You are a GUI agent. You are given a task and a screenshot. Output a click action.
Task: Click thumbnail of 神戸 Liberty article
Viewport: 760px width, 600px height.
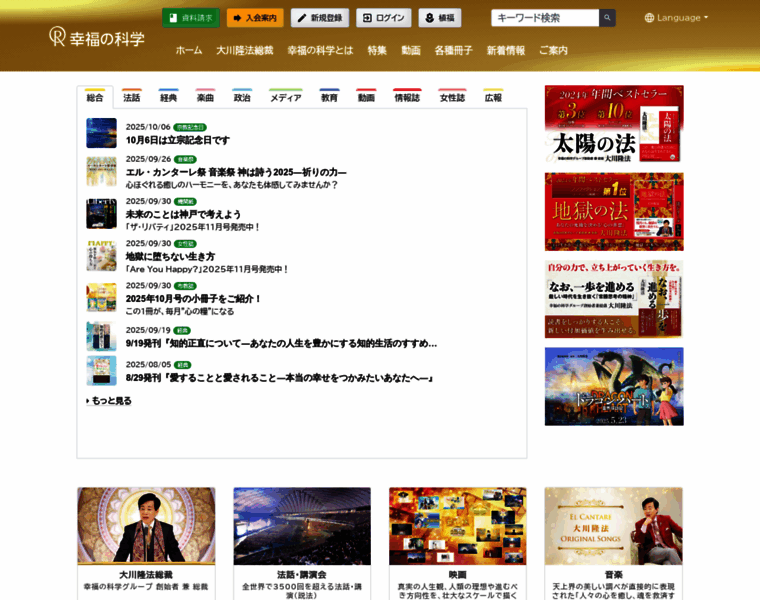[101, 213]
